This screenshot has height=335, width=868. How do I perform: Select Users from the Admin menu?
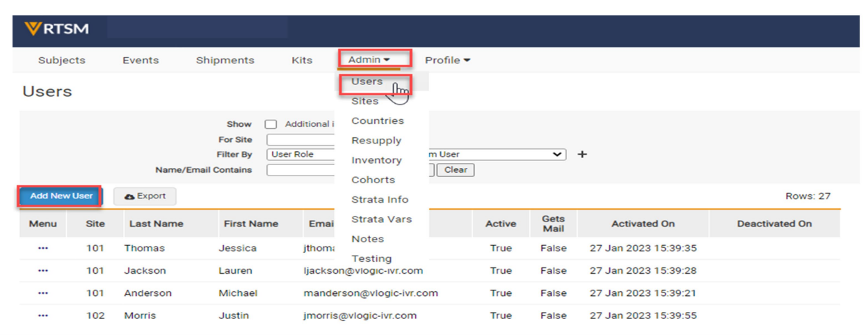[x=367, y=81]
